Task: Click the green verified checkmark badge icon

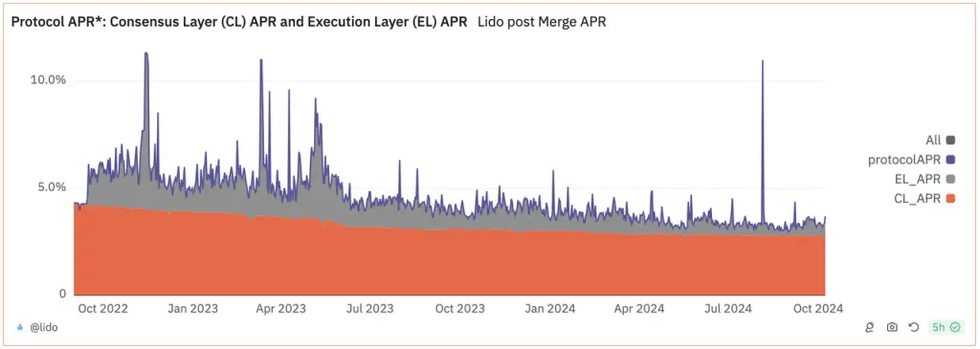Action: [x=954, y=326]
